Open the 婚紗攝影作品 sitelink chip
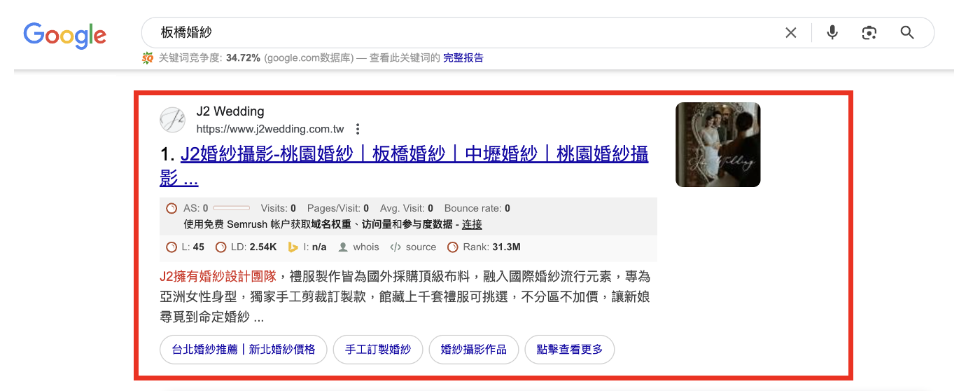 (473, 350)
